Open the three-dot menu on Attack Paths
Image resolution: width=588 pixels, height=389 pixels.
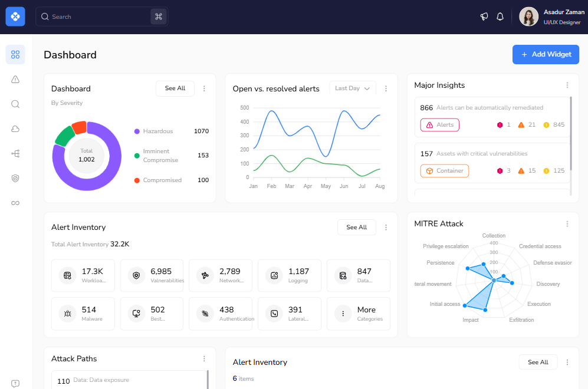pos(204,359)
